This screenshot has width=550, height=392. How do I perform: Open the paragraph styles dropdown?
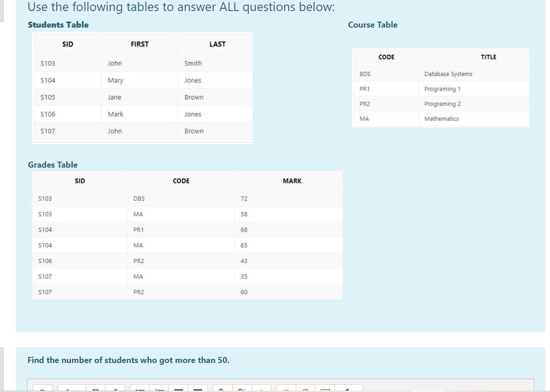[x=43, y=389]
